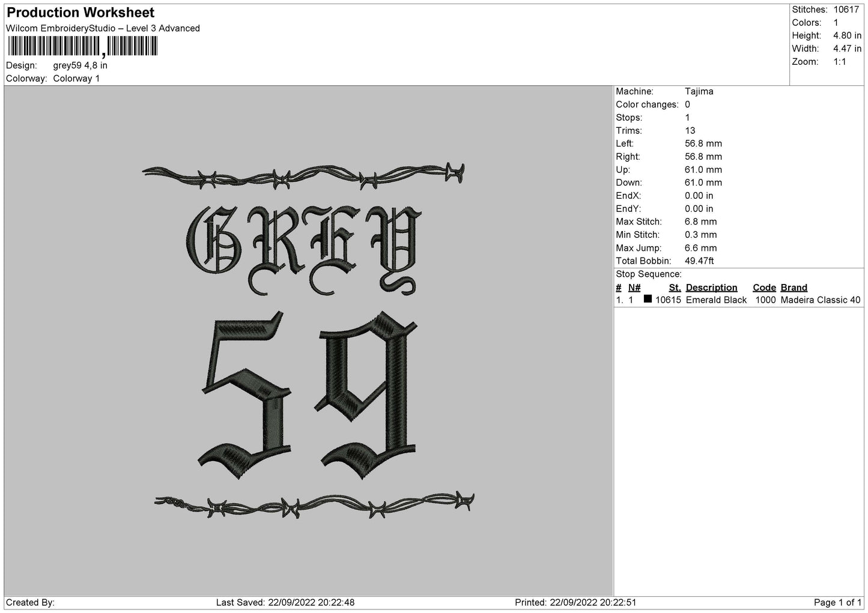This screenshot has width=868, height=613.
Task: Click the Last Saved timestamp in footer
Action: pos(285,603)
